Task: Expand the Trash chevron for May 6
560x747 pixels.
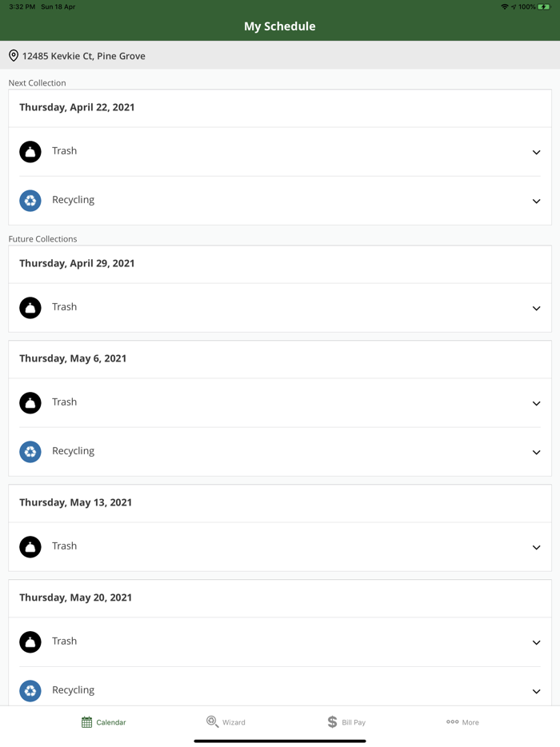Action: click(536, 403)
